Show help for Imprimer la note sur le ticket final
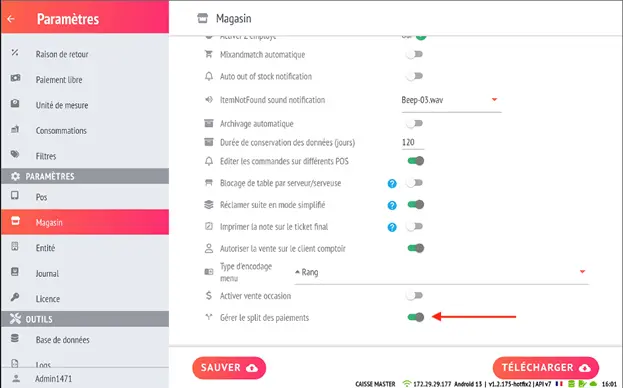The height and width of the screenshot is (388, 623). coord(392,227)
